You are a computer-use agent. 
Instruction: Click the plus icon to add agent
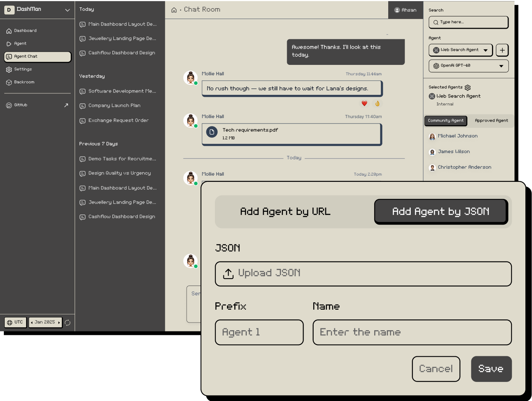point(502,50)
